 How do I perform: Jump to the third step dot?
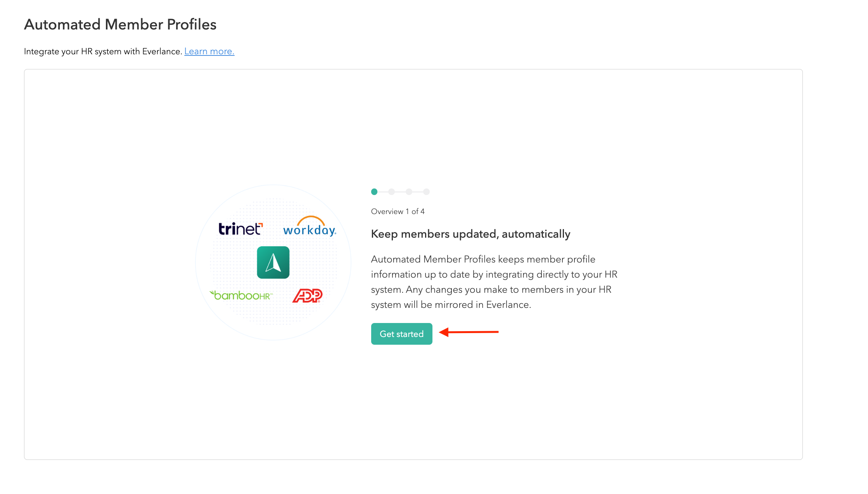click(x=409, y=192)
